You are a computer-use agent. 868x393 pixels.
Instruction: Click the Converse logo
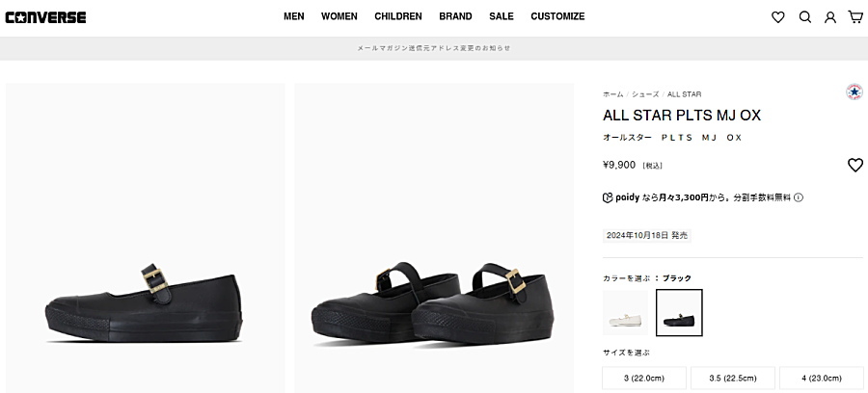coord(45,17)
